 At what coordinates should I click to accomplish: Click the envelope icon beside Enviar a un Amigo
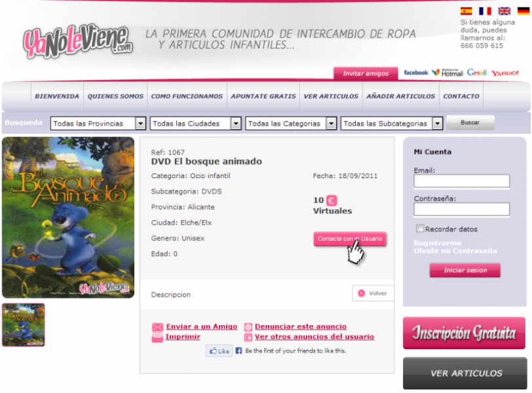(157, 327)
